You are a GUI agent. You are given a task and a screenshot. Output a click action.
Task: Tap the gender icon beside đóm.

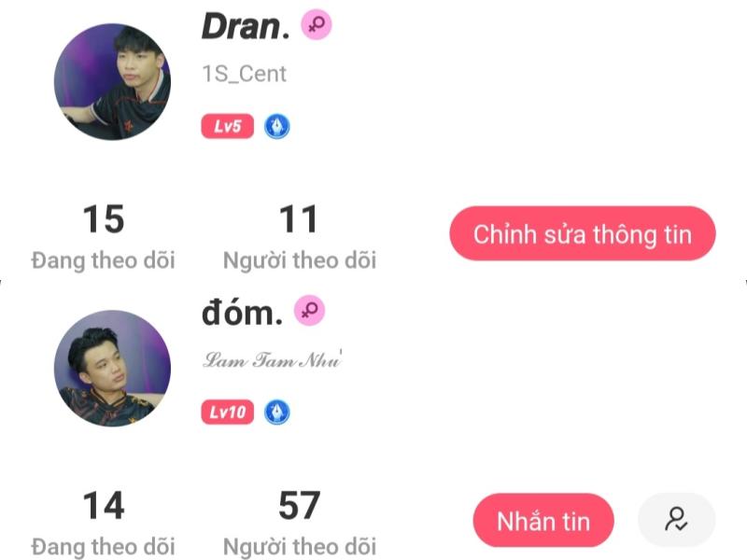tap(310, 311)
